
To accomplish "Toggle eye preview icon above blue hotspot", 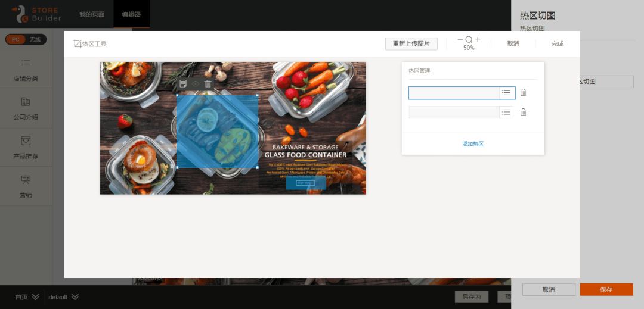I will pyautogui.click(x=196, y=83).
